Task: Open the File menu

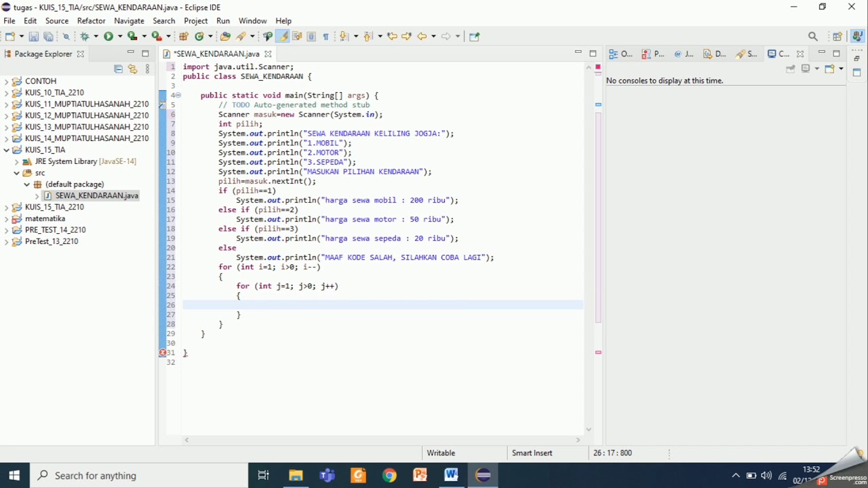Action: click(x=9, y=21)
